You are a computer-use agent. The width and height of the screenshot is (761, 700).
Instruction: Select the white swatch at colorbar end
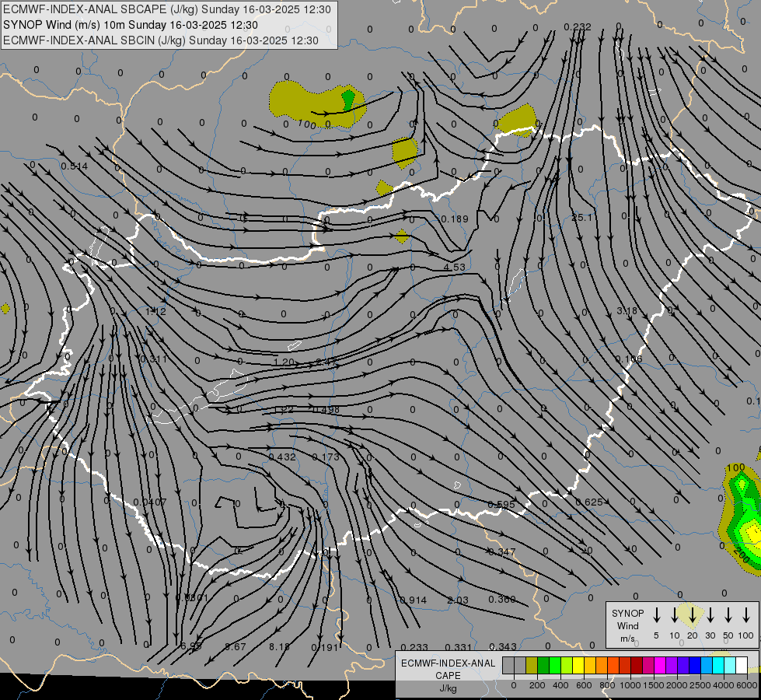(742, 666)
